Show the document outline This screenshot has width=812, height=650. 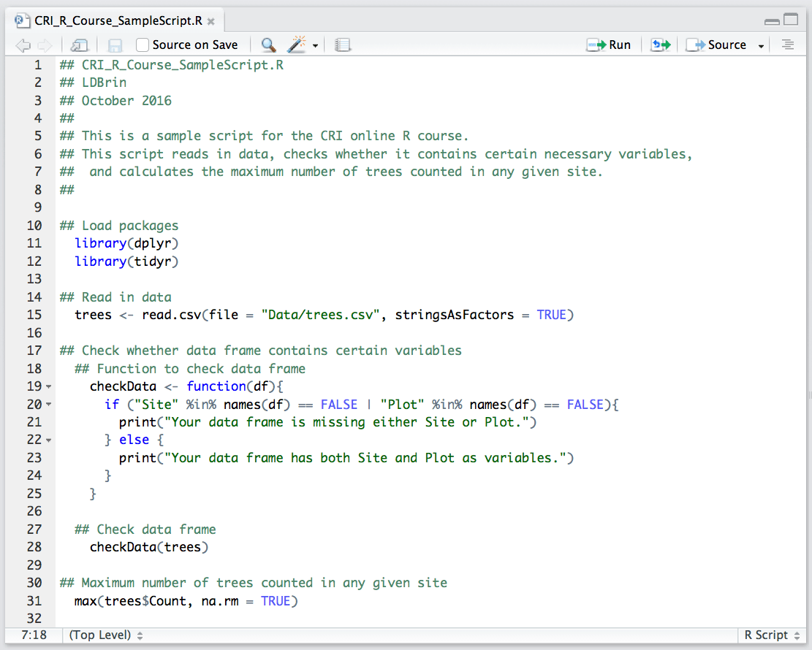[x=787, y=45]
